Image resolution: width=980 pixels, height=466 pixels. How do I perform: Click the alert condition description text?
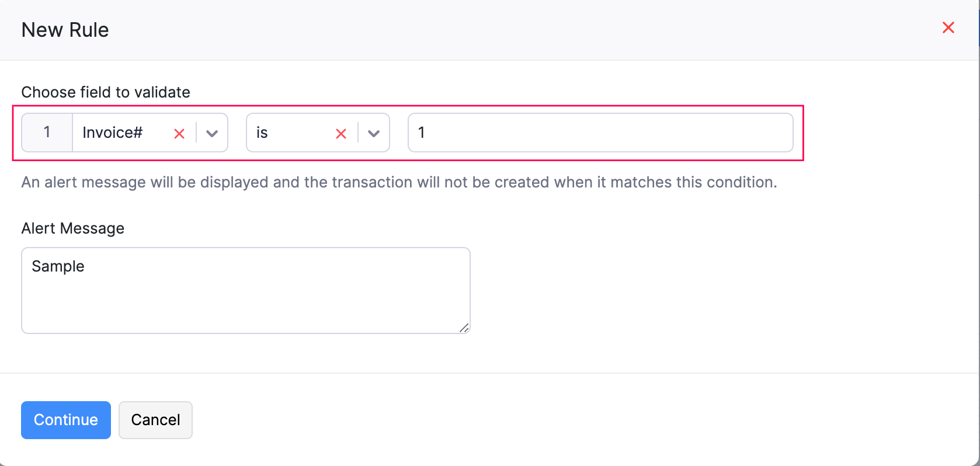click(399, 182)
